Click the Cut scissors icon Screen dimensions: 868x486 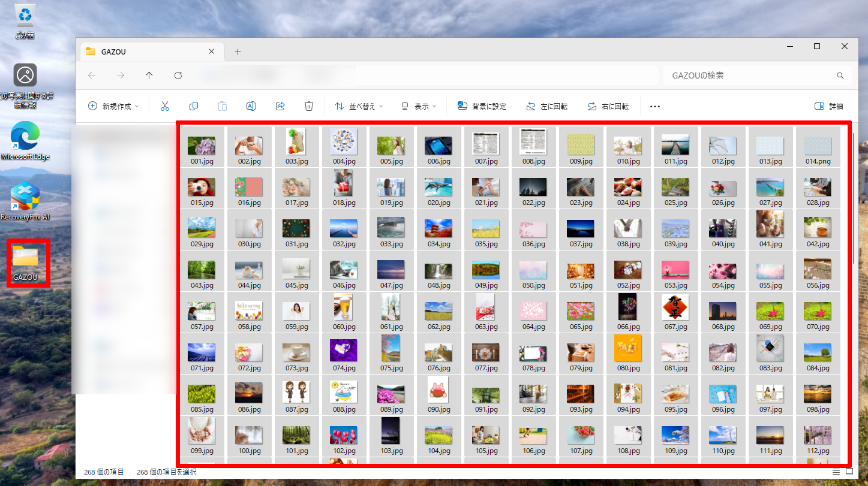tap(165, 106)
